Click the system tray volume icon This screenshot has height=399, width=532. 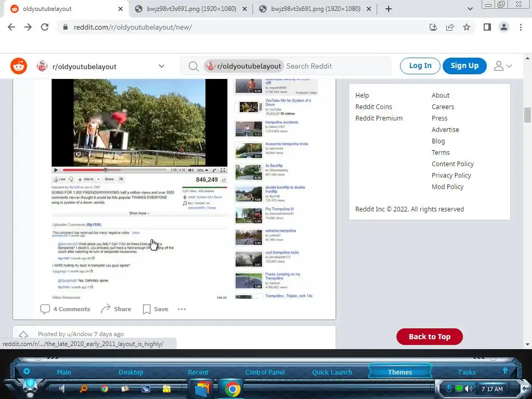point(469,389)
